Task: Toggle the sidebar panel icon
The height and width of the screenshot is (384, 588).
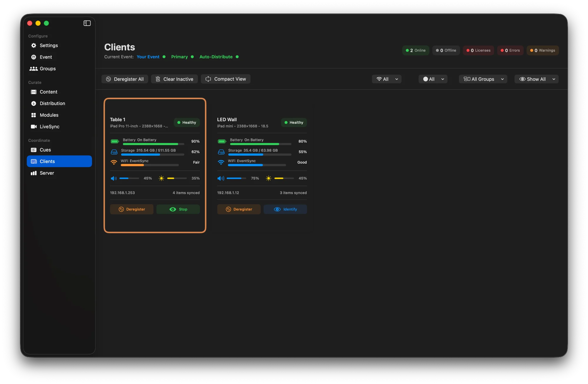Action: [87, 23]
